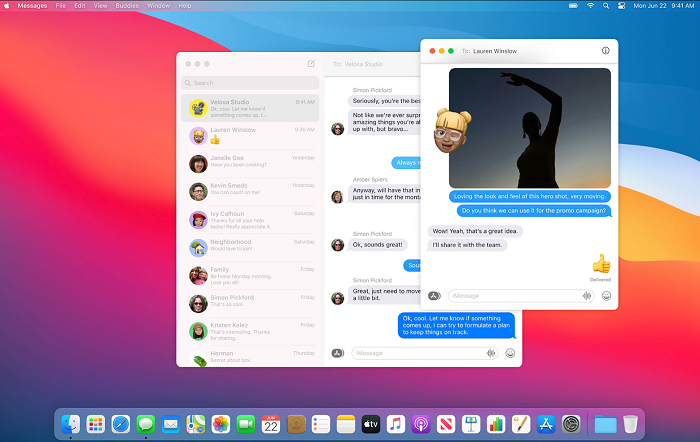The image size is (700, 442).
Task: Select the Neighborhood group conversation
Action: click(250, 245)
